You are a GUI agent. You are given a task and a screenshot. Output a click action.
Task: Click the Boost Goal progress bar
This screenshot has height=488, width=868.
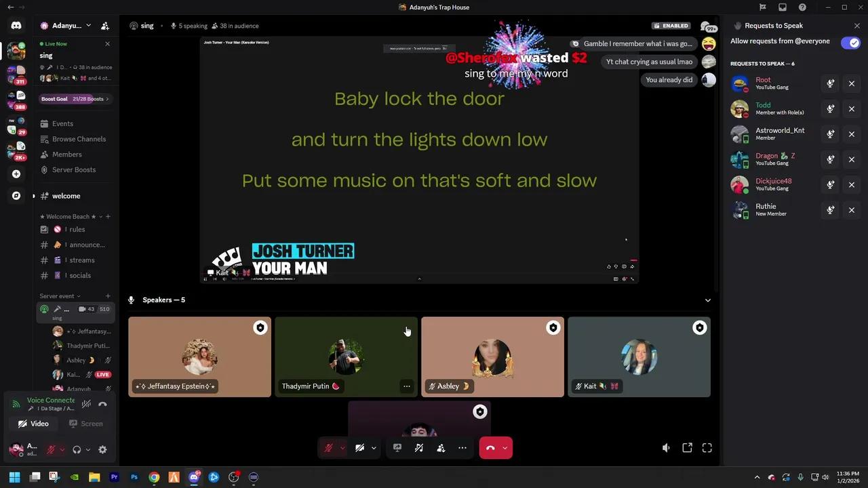[x=75, y=99]
